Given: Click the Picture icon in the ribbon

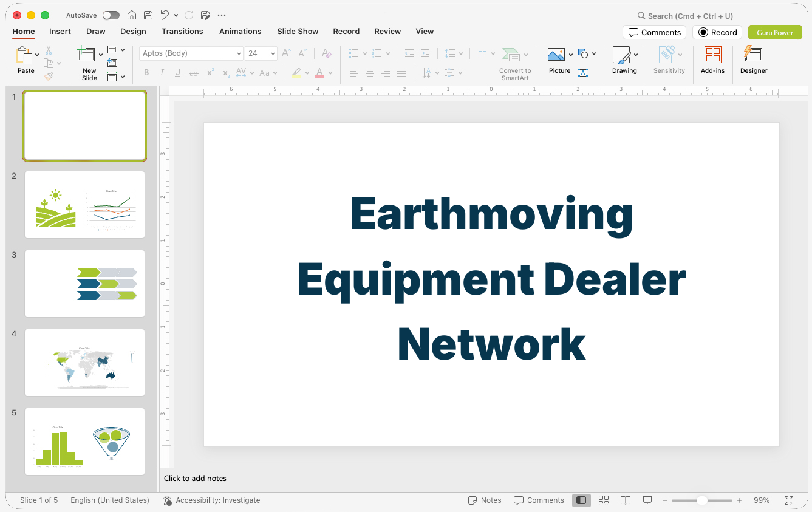Looking at the screenshot, I should (x=556, y=55).
